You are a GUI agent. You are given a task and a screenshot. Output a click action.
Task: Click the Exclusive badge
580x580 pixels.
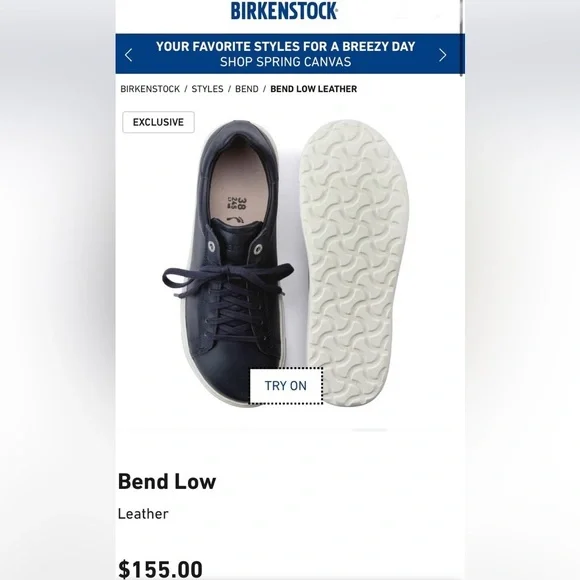[x=158, y=122]
